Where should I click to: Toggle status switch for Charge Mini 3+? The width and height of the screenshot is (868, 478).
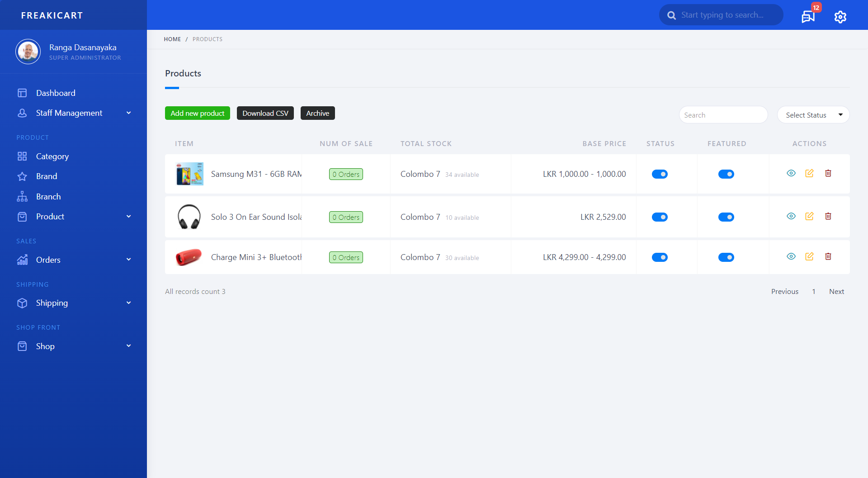point(660,257)
